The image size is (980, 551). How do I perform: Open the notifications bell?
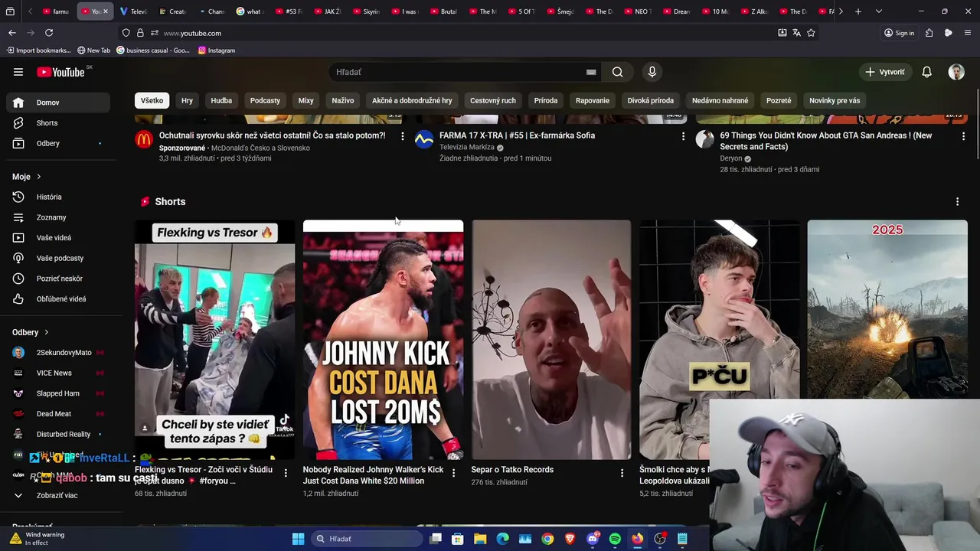point(926,72)
